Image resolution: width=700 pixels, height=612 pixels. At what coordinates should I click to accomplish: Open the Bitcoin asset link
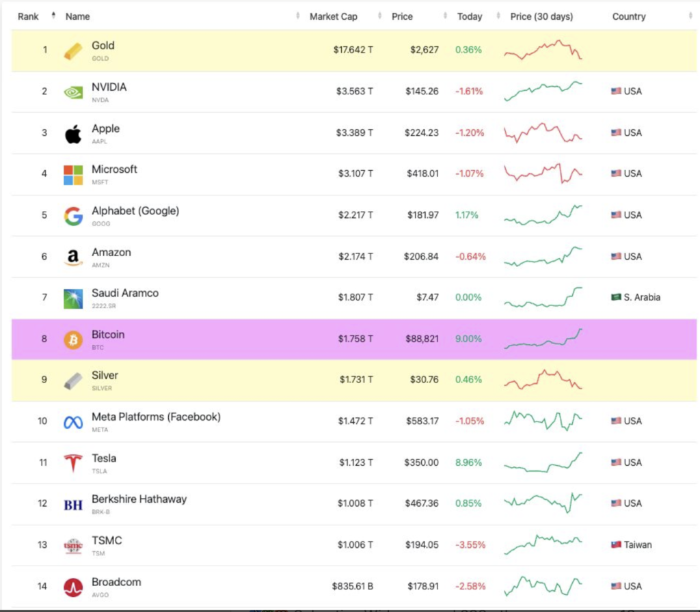pos(108,335)
